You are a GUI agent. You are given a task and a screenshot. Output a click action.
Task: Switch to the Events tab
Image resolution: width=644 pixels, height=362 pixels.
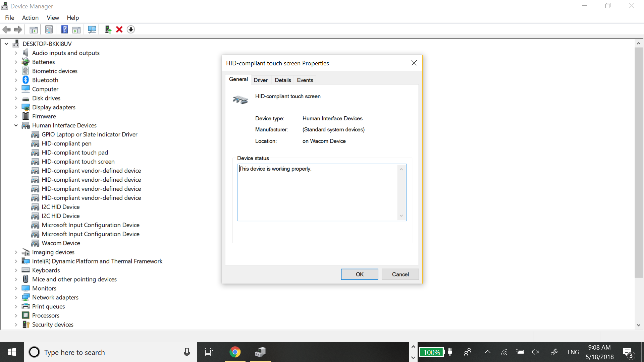click(x=305, y=80)
